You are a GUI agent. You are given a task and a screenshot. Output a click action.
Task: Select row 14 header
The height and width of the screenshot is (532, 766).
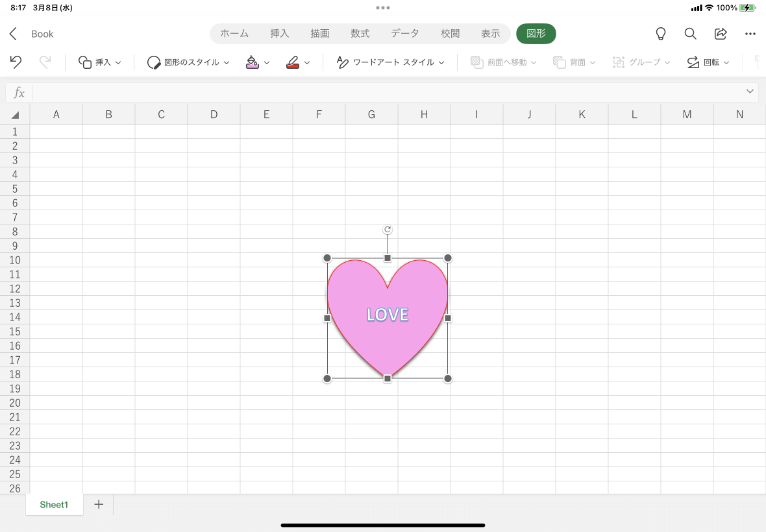click(x=15, y=317)
